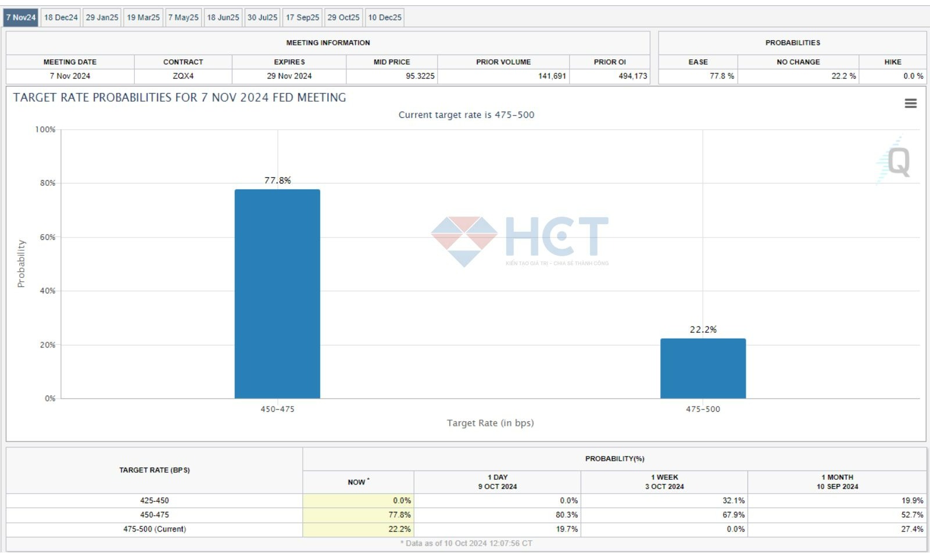Click the PRIOR VOLUME column header
930x560 pixels.
[503, 62]
